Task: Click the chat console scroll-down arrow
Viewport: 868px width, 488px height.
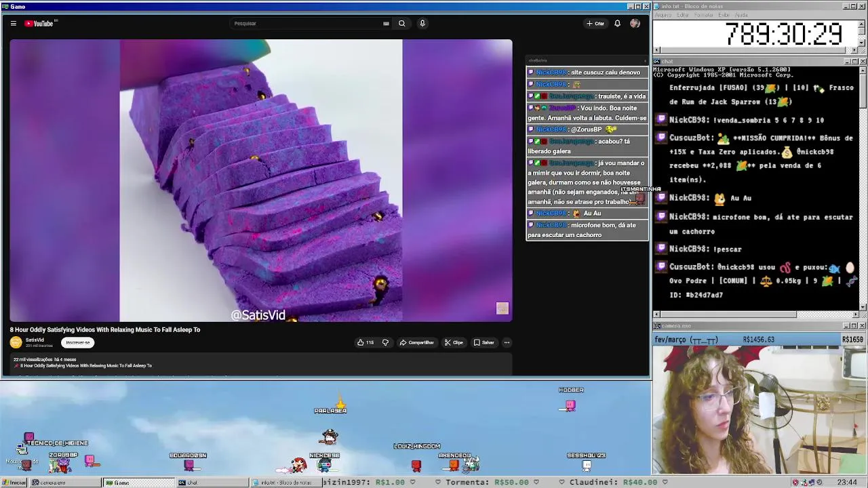Action: [x=862, y=307]
